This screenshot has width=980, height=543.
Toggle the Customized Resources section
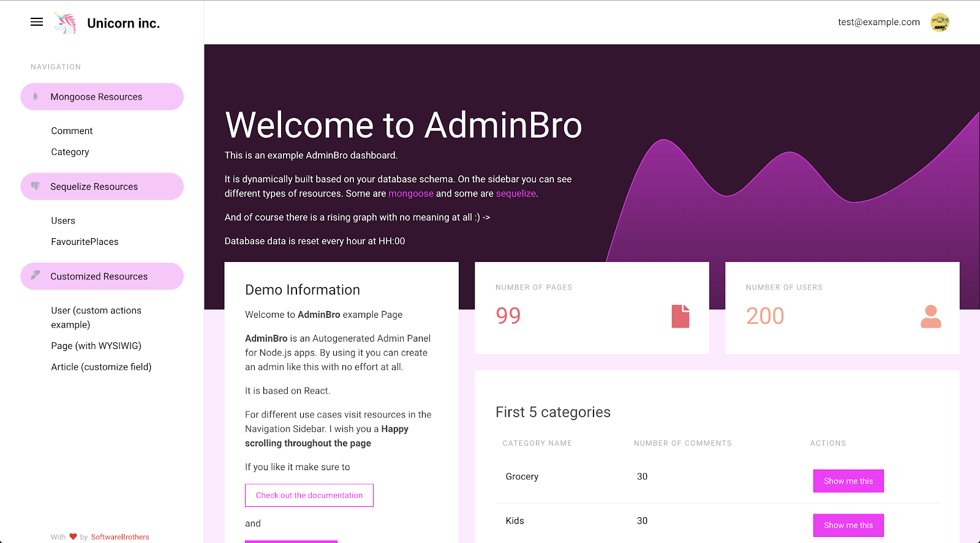click(x=102, y=276)
